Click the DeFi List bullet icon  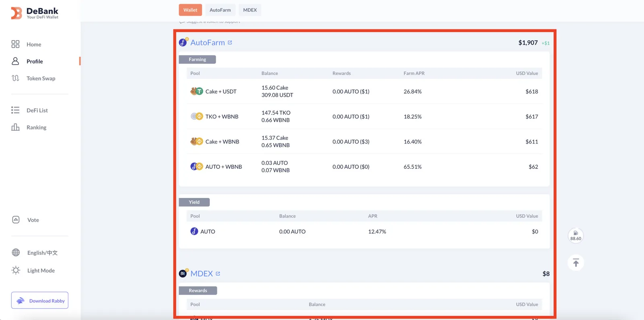[x=15, y=110]
